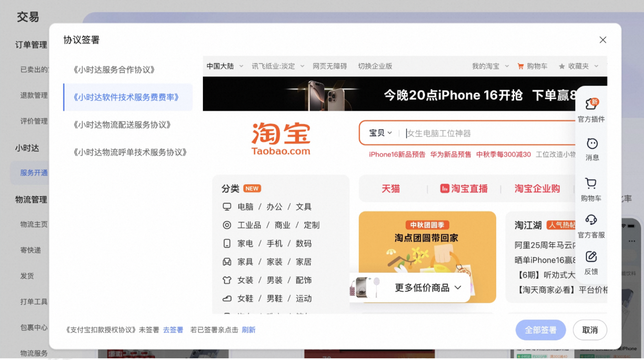Click the 切换企业版 link
644x360 pixels.
[x=375, y=66]
